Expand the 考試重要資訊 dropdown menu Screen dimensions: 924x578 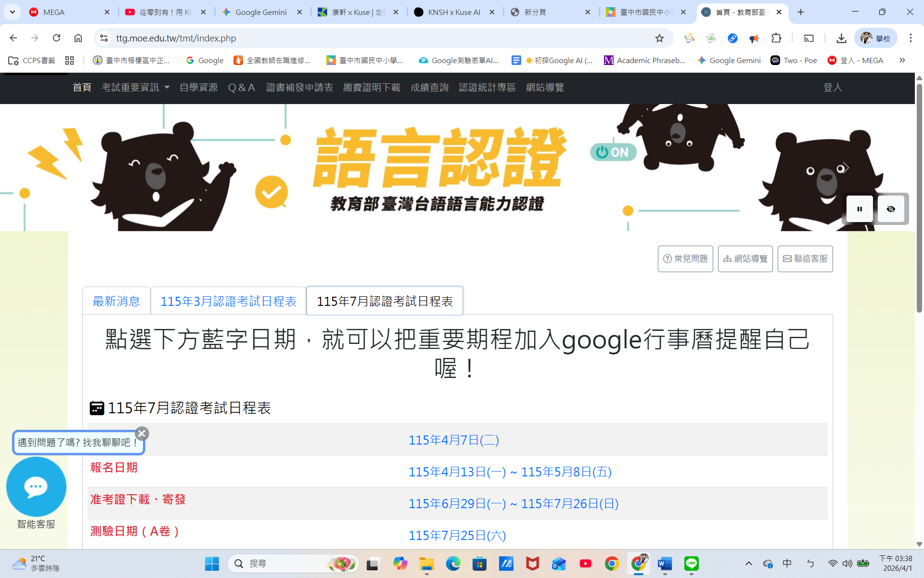tap(135, 87)
